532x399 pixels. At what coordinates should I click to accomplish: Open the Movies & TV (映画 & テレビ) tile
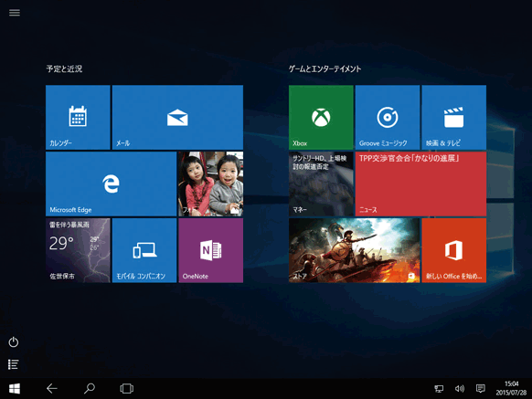454,117
